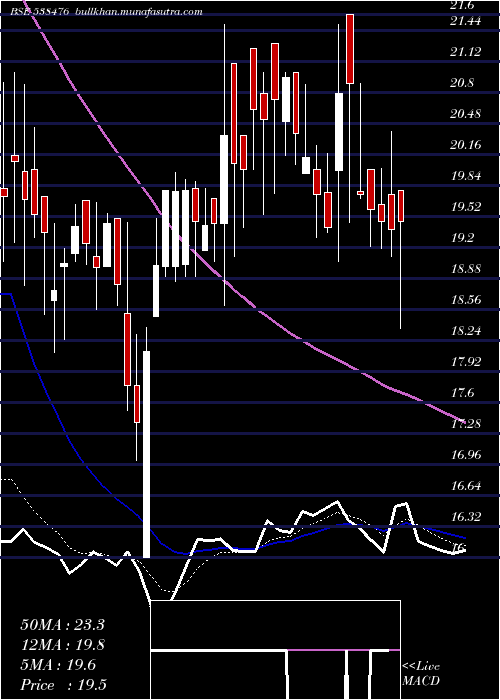Select the 18.88 price axis label

466,269
